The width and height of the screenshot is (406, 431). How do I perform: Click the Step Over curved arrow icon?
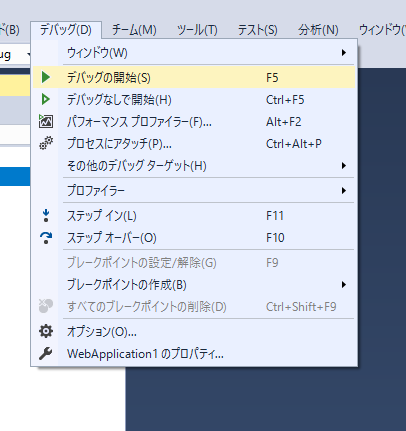[46, 238]
